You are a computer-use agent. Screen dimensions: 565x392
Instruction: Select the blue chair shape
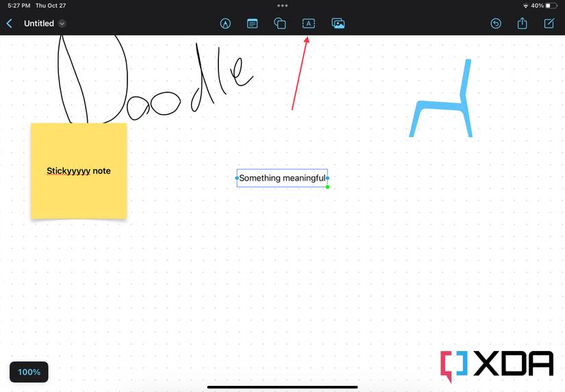click(441, 99)
